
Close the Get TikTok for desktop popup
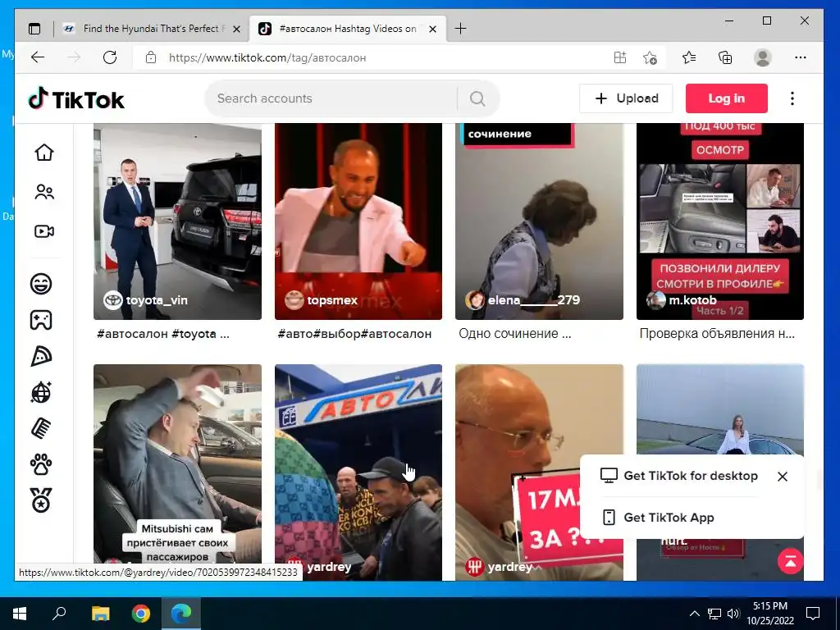[x=782, y=477]
